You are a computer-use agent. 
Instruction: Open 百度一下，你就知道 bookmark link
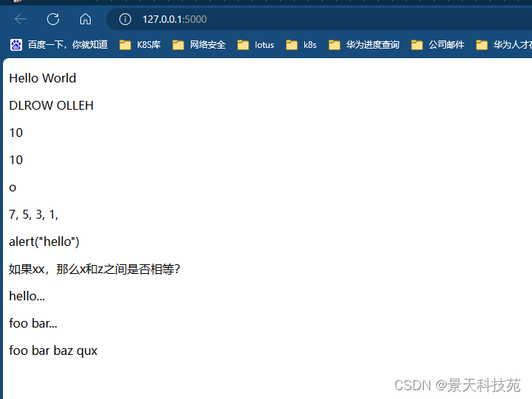[68, 45]
